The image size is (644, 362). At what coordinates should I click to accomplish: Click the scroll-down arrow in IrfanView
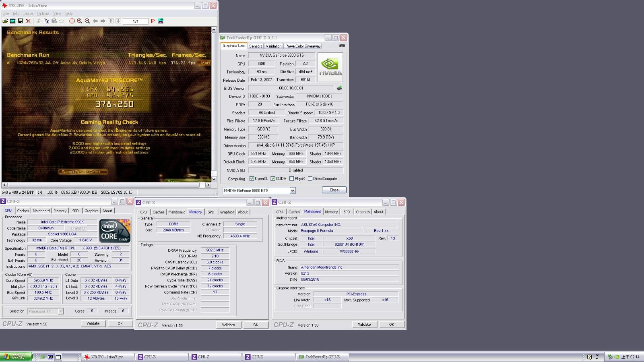tap(214, 179)
